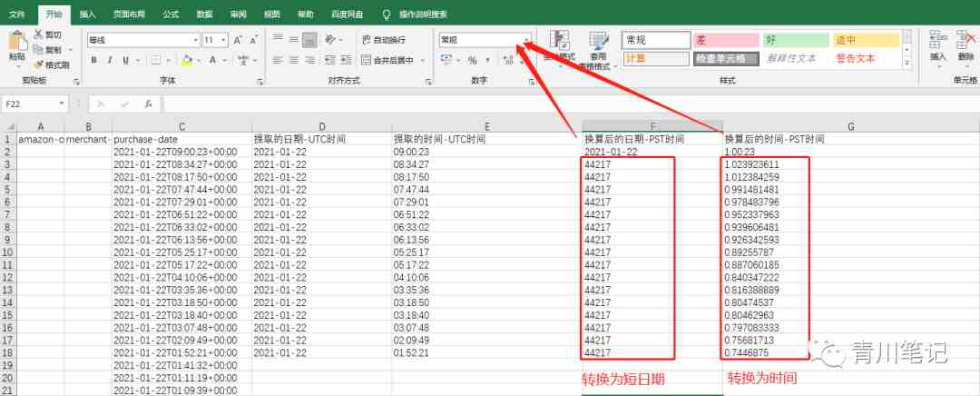Apply the 检查单元格 cell style
Image resolution: width=980 pixels, height=396 pixels.
[726, 58]
